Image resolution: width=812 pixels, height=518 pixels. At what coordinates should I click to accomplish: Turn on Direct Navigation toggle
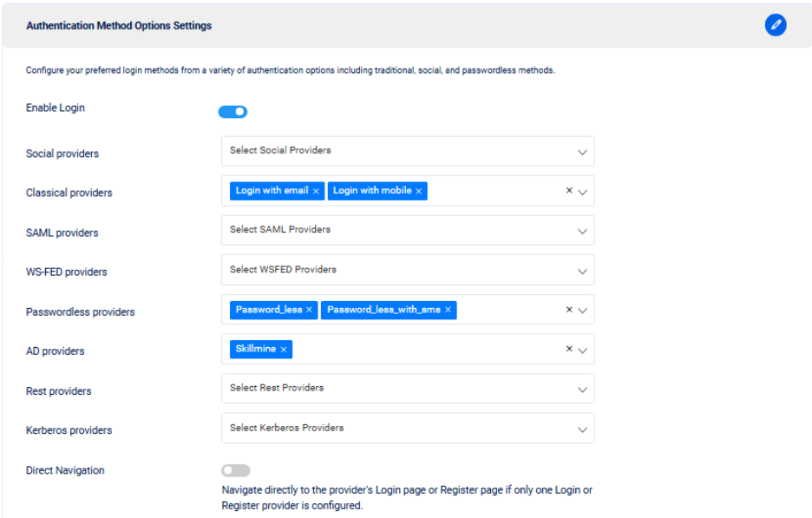pyautogui.click(x=235, y=470)
